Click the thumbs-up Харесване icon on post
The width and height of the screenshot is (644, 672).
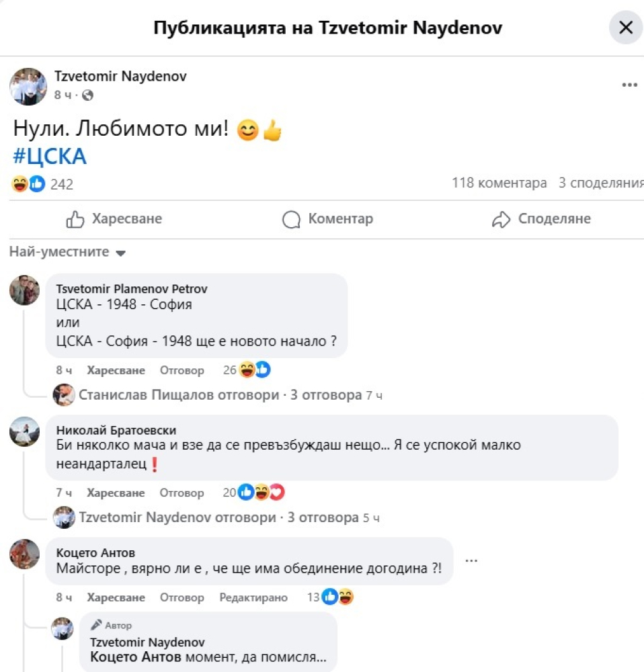click(x=75, y=219)
